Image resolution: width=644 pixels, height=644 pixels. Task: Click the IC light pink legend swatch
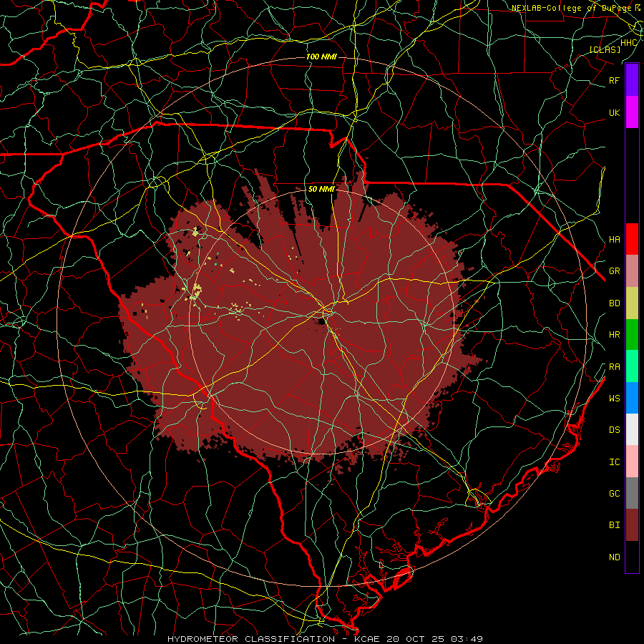(632, 462)
